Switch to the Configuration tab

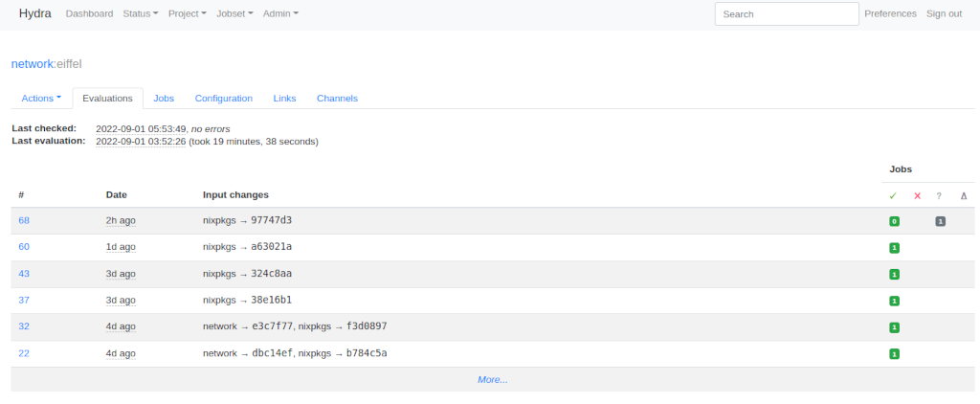pos(223,98)
